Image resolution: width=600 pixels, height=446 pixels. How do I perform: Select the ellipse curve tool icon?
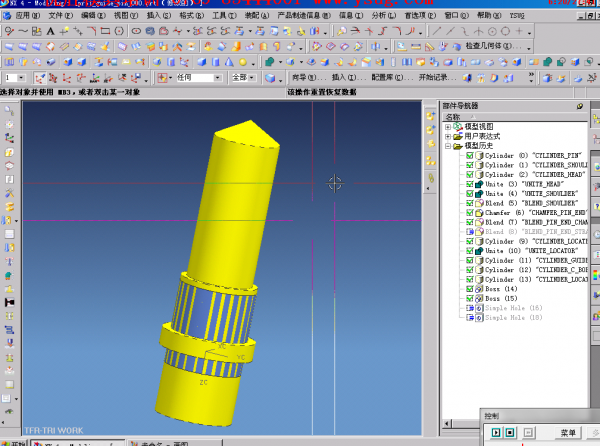tap(136, 31)
